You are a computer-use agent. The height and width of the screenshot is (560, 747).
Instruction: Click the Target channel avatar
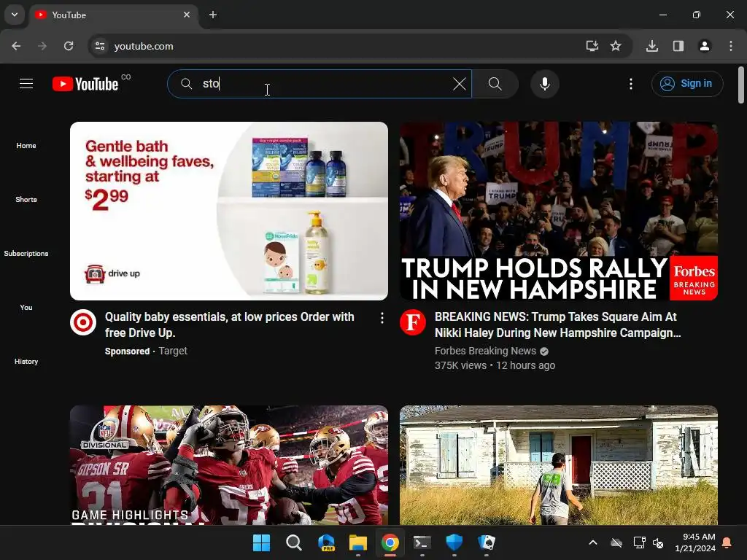click(x=83, y=322)
